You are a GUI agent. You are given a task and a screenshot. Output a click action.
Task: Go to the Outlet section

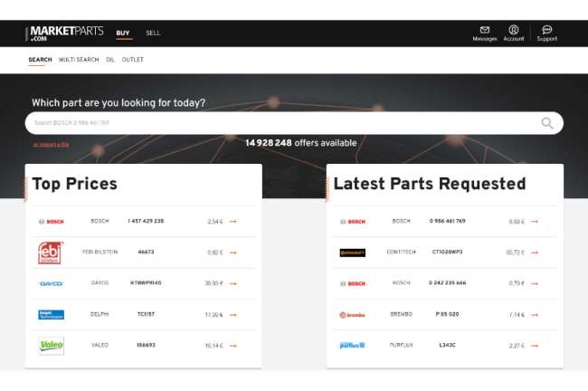click(133, 60)
